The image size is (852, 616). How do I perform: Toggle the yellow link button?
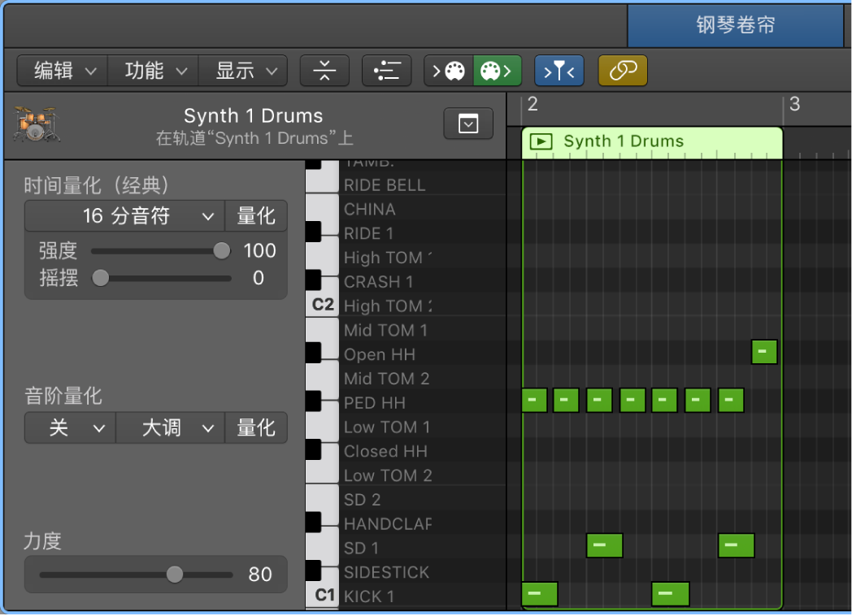pos(623,71)
